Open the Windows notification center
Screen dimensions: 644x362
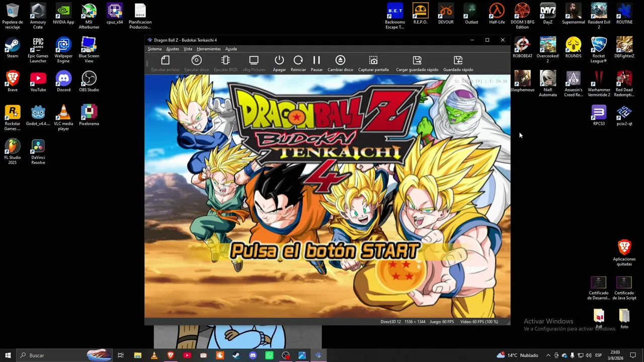pos(633,355)
